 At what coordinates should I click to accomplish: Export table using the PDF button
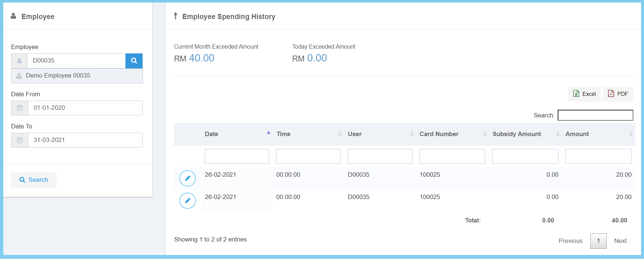click(x=618, y=94)
